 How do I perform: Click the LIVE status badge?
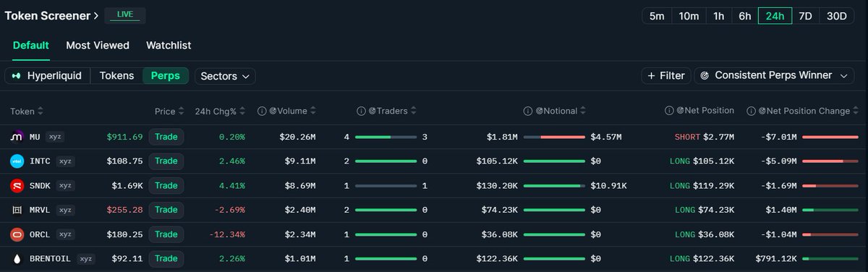click(x=125, y=15)
